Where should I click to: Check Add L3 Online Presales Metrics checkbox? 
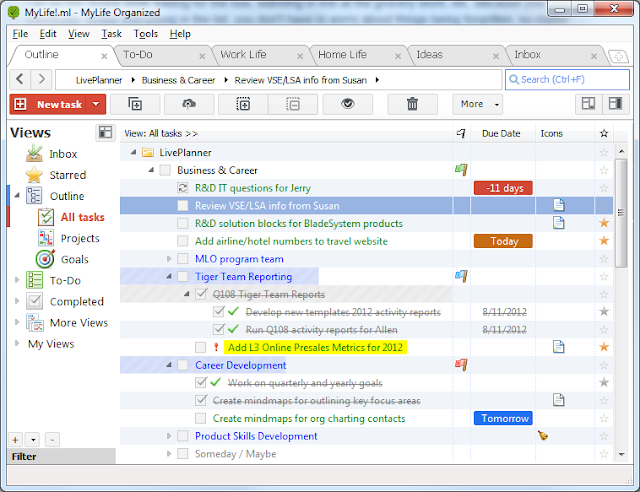pyautogui.click(x=200, y=347)
